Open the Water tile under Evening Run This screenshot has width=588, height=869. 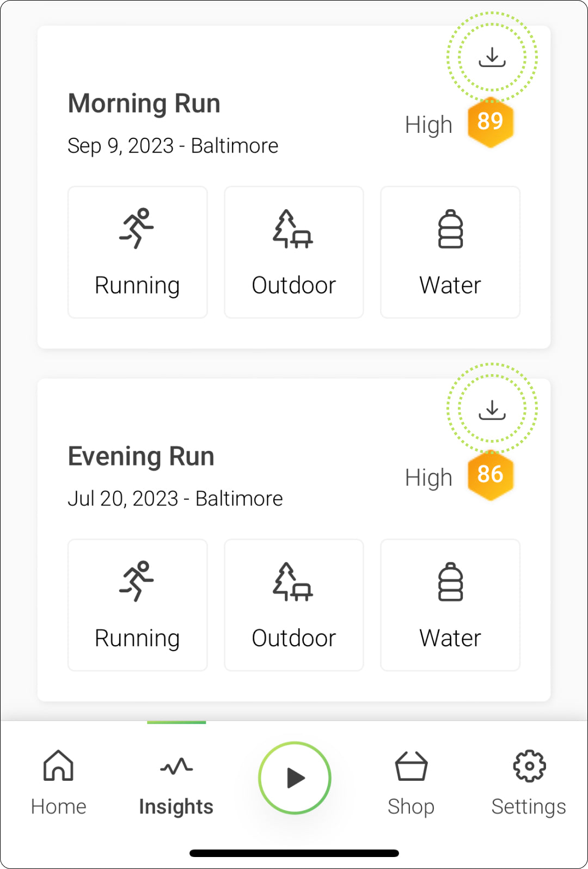pos(450,605)
